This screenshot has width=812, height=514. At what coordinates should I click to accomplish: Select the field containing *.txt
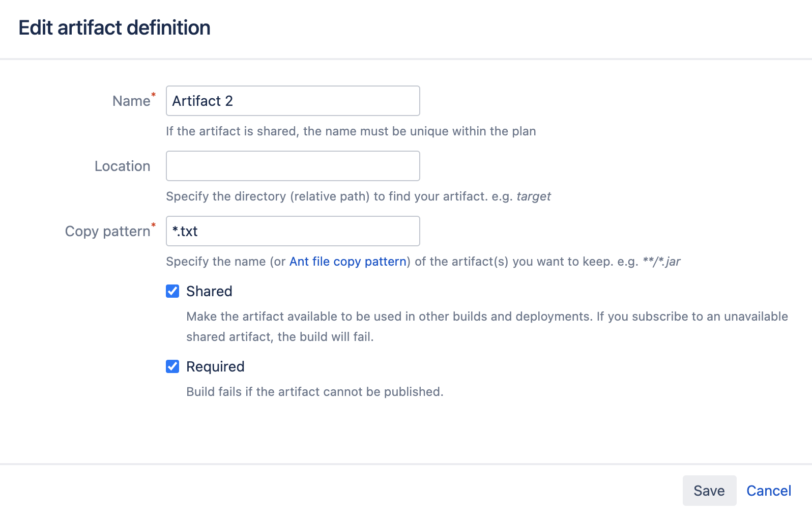point(293,231)
